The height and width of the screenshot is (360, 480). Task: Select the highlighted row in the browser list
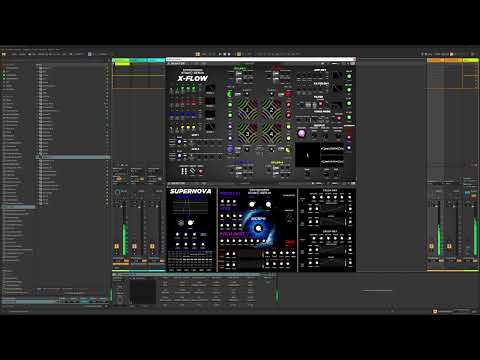pos(73,157)
